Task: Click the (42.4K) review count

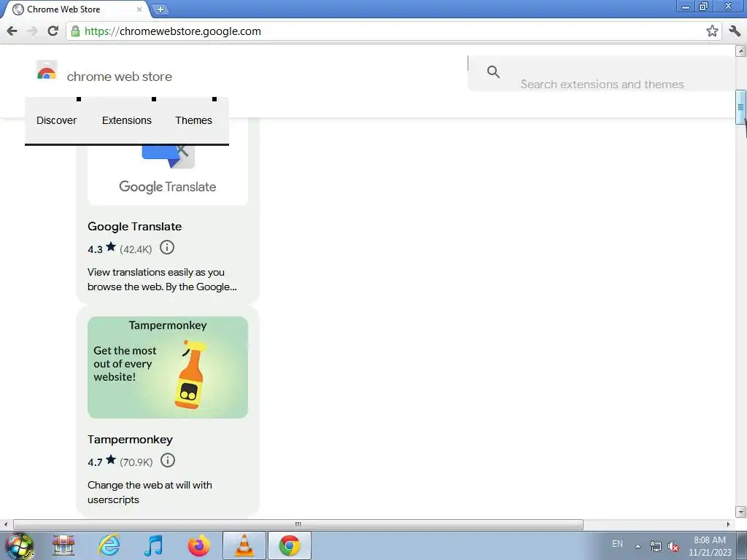Action: coord(136,249)
